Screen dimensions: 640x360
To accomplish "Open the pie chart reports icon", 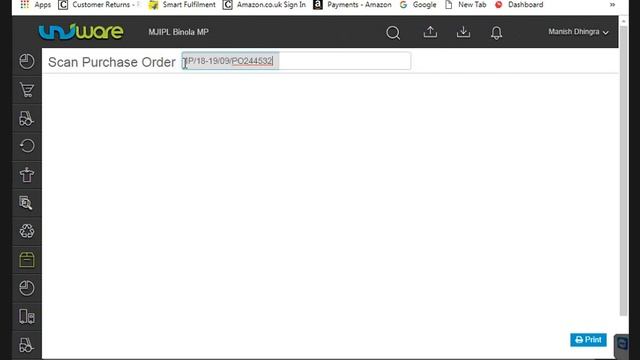I will coord(27,288).
